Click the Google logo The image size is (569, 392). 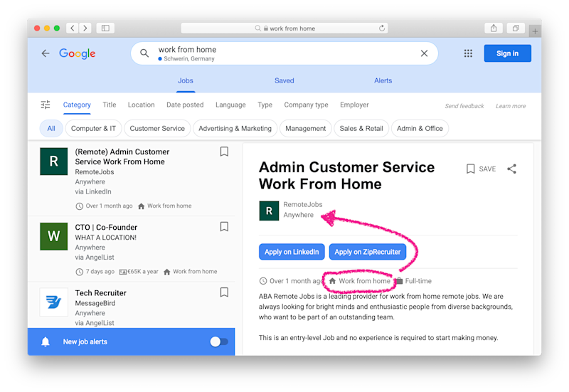coord(78,54)
